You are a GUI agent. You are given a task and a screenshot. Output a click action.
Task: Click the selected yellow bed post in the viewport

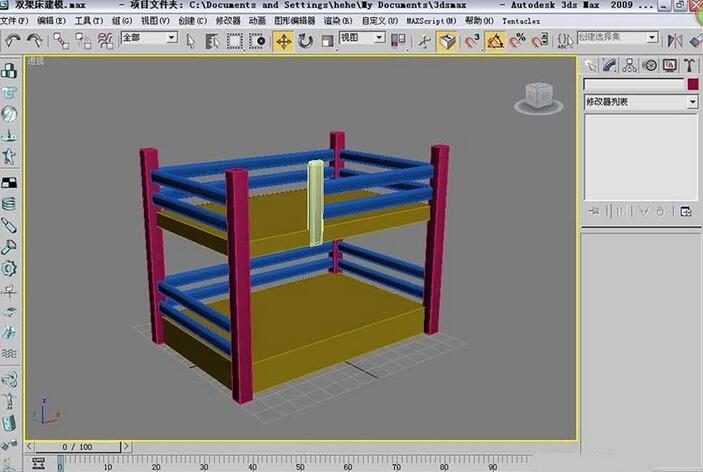316,203
